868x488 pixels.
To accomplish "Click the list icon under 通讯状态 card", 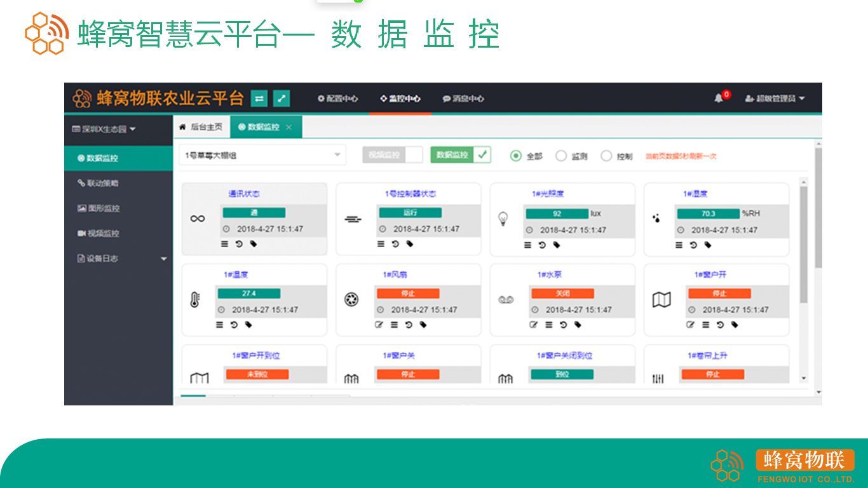I will (224, 243).
